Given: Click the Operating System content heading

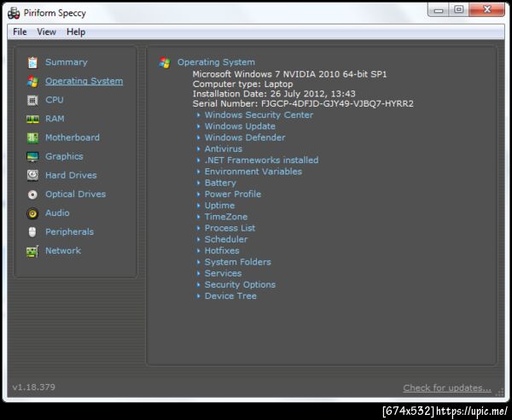Looking at the screenshot, I should (x=216, y=62).
